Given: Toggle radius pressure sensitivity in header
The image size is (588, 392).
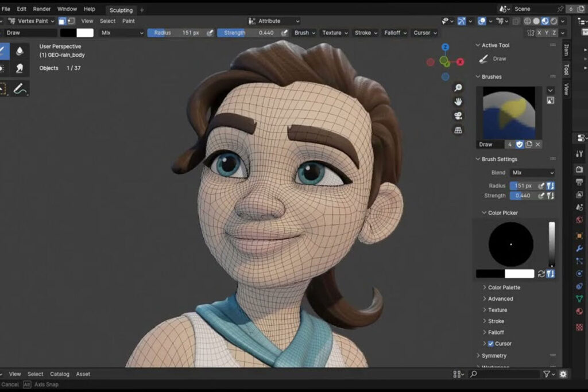Looking at the screenshot, I should coord(210,33).
